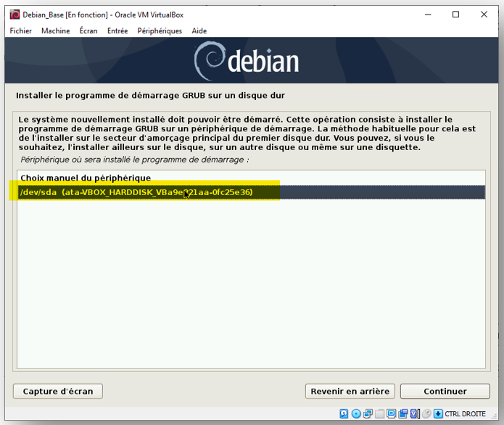Open the Machine menu
Image resolution: width=504 pixels, height=425 pixels.
56,31
